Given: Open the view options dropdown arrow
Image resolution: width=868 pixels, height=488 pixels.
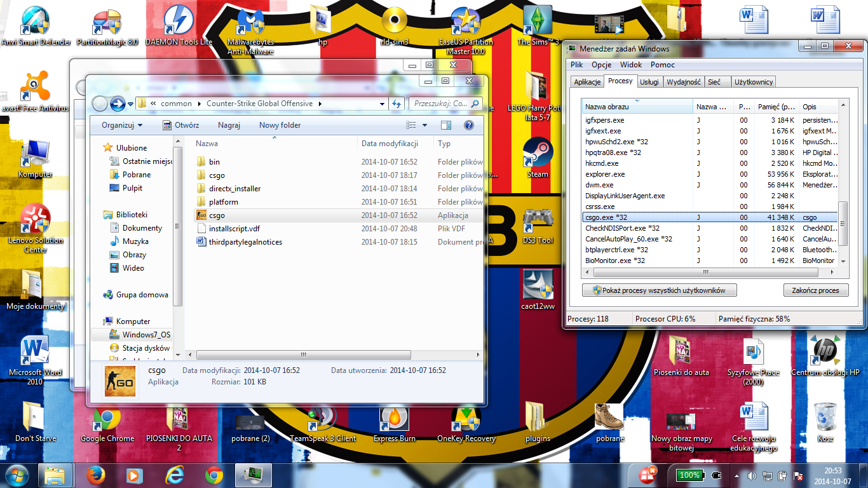Looking at the screenshot, I should click(x=425, y=125).
